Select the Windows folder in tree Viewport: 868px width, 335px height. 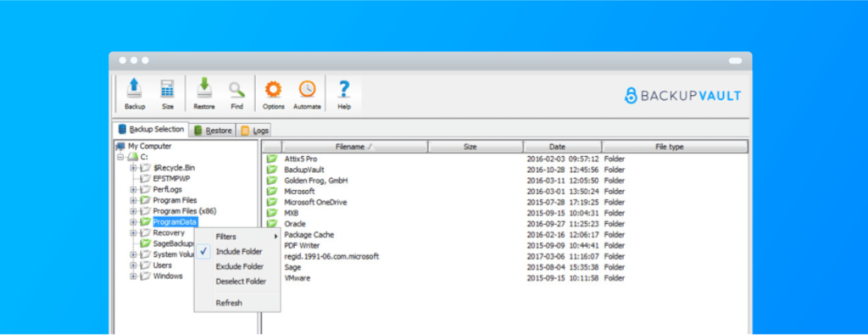coord(168,276)
